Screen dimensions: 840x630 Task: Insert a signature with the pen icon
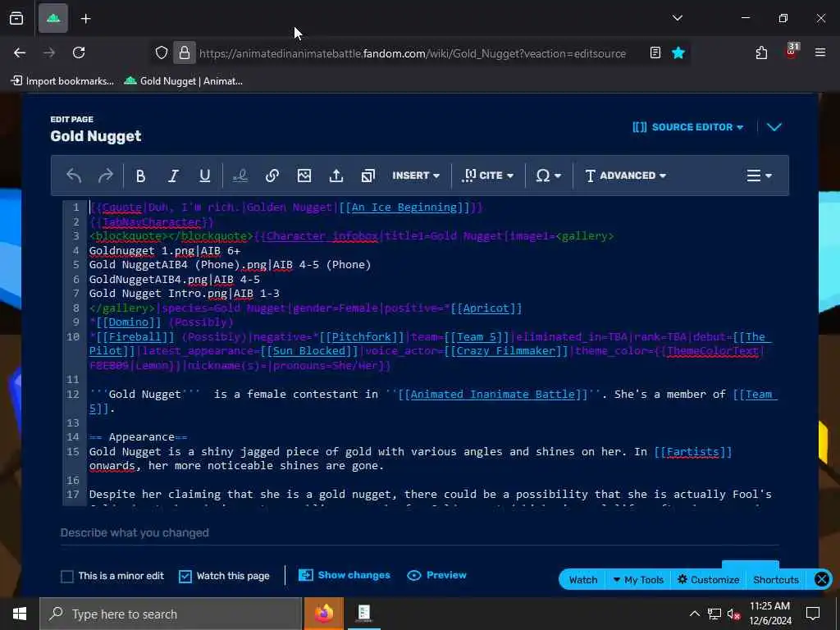click(240, 176)
